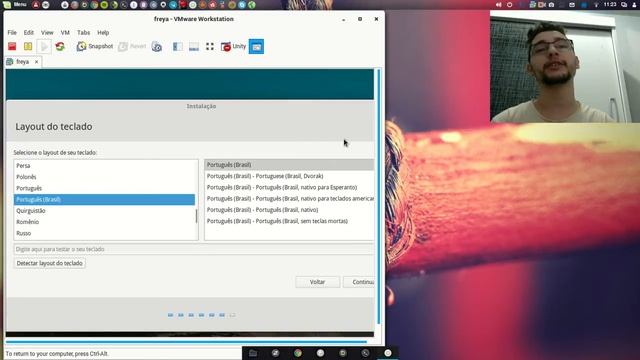Open the Tabs menu
This screenshot has width=640, height=360.
click(x=83, y=33)
